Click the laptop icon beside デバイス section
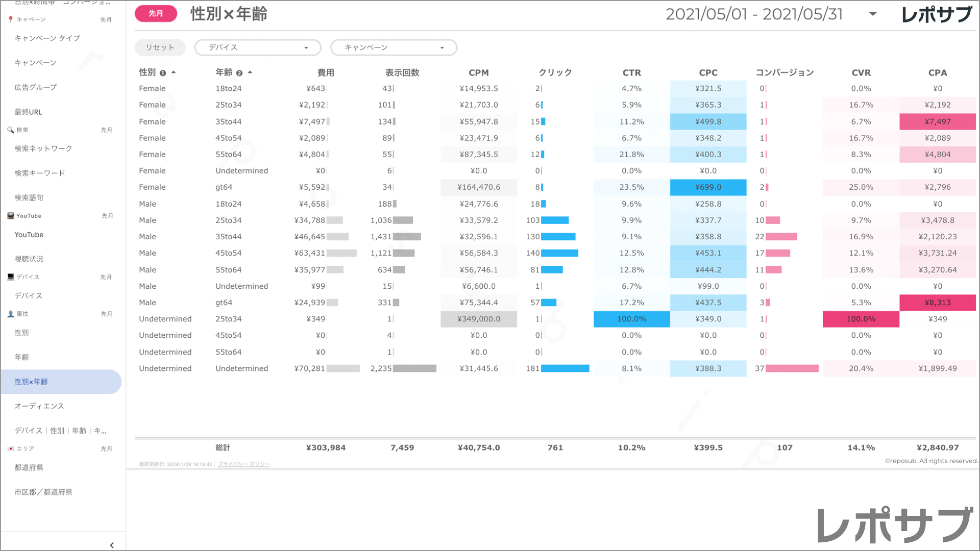This screenshot has height=551, width=980. pos(11,277)
